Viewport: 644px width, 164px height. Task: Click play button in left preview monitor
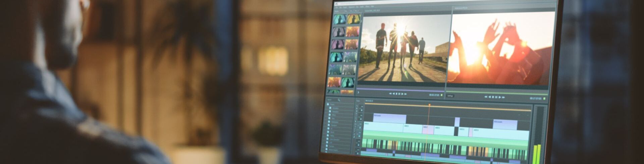(402, 94)
